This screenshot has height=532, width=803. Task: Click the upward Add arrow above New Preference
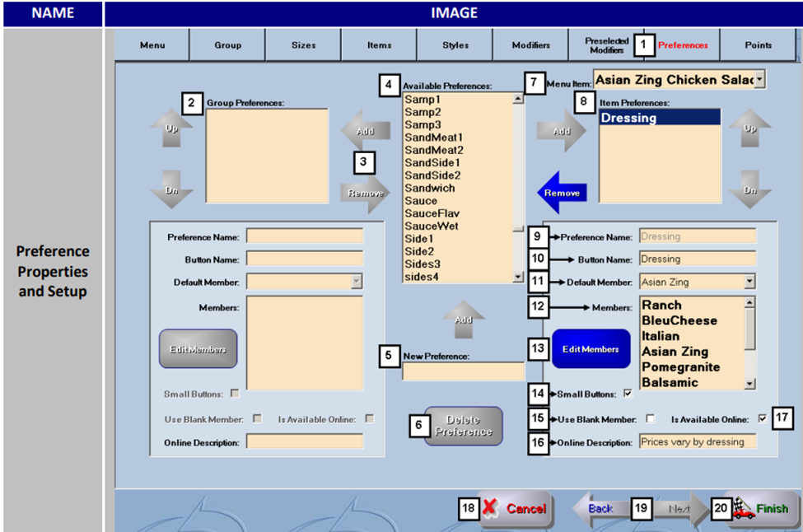pyautogui.click(x=463, y=319)
